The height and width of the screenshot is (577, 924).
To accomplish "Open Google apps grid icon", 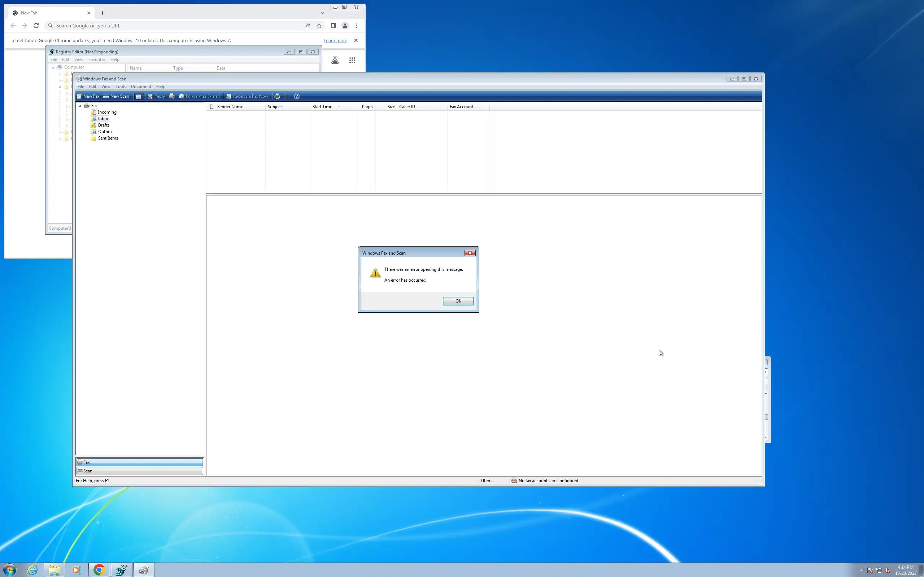I will (x=352, y=60).
